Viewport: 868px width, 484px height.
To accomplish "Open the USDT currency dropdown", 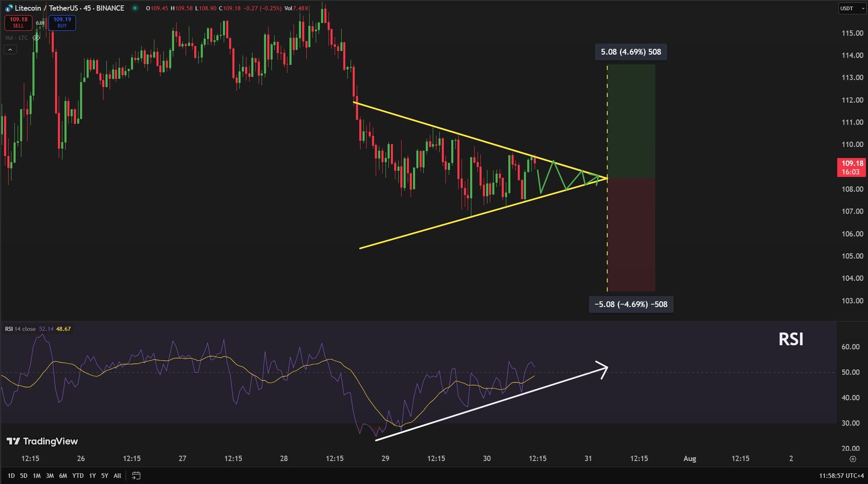I will (x=852, y=8).
